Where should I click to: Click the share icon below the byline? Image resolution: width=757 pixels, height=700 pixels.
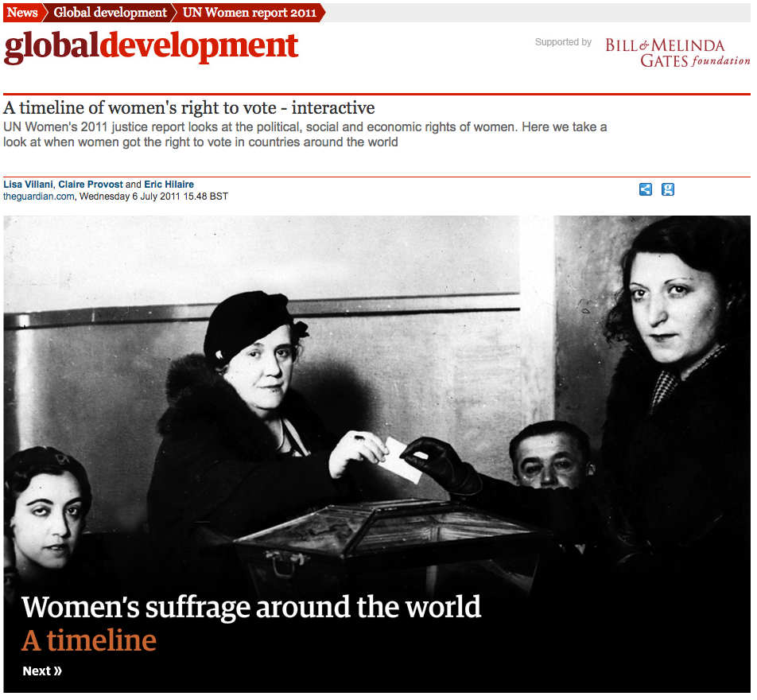coord(645,189)
